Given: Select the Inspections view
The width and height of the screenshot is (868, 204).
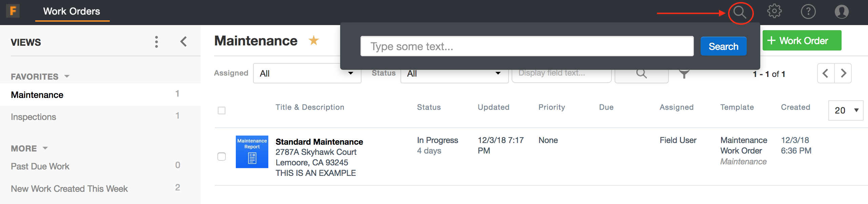Looking at the screenshot, I should pyautogui.click(x=34, y=117).
